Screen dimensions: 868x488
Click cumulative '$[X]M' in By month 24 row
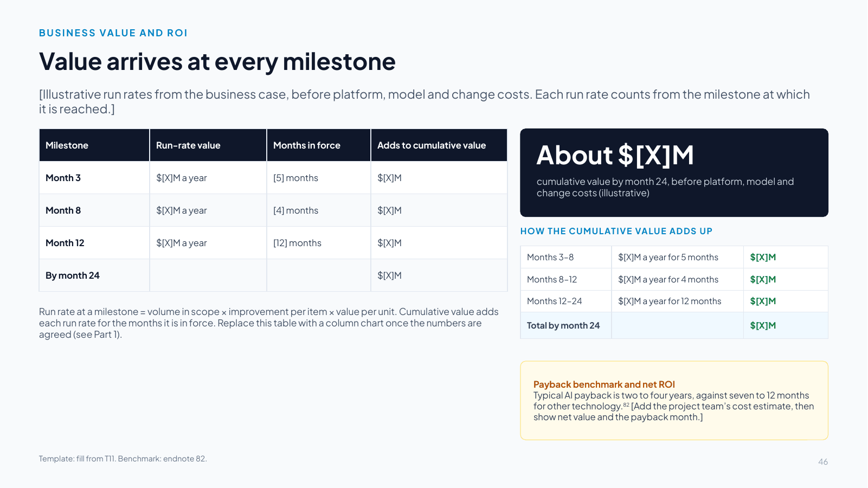click(x=389, y=275)
